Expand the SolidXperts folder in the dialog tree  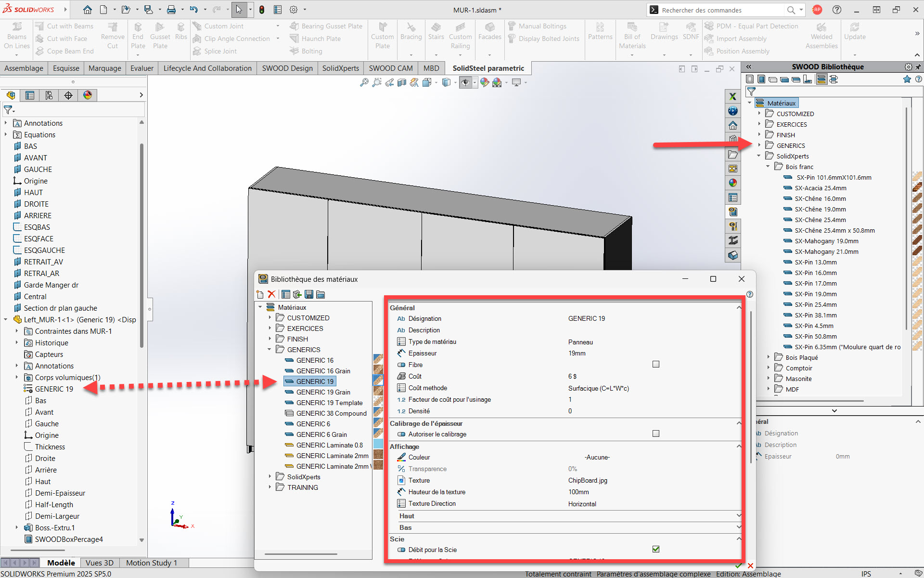270,477
